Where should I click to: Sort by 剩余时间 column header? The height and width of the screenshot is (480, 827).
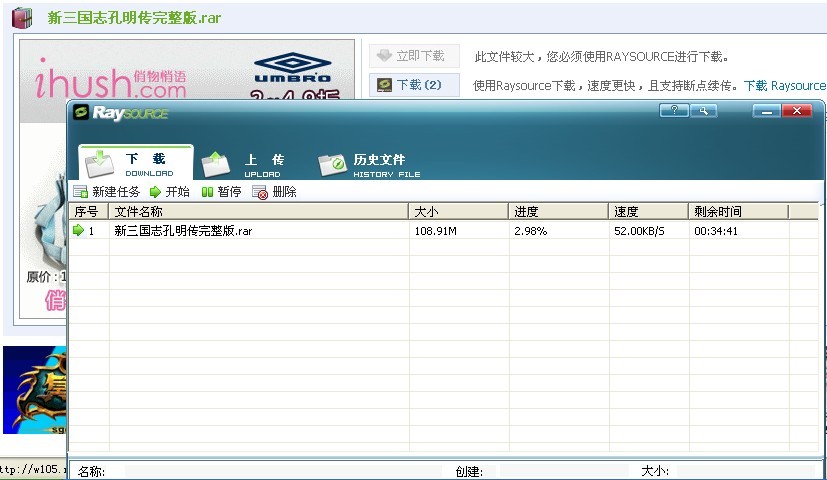[738, 212]
